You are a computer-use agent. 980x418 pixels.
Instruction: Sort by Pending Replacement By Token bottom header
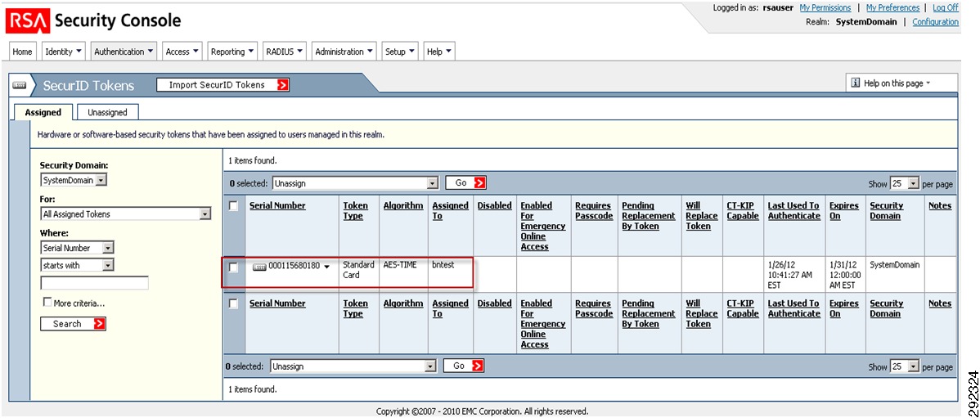649,313
